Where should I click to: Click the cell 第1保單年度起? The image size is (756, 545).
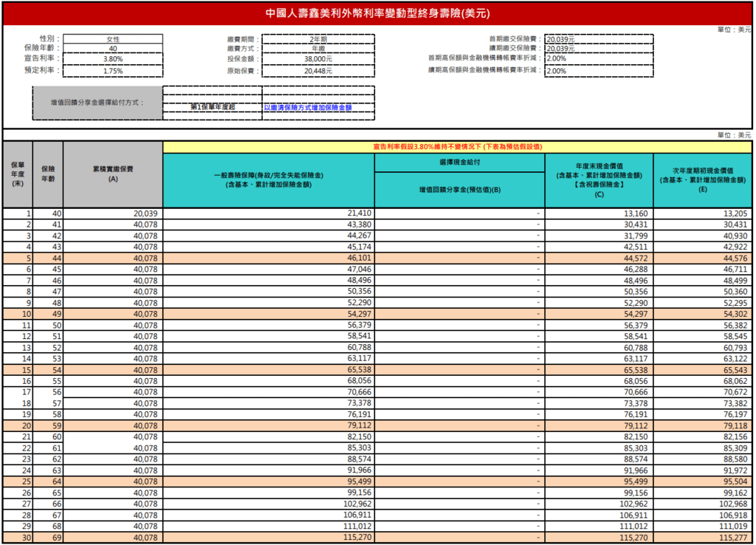pos(213,107)
